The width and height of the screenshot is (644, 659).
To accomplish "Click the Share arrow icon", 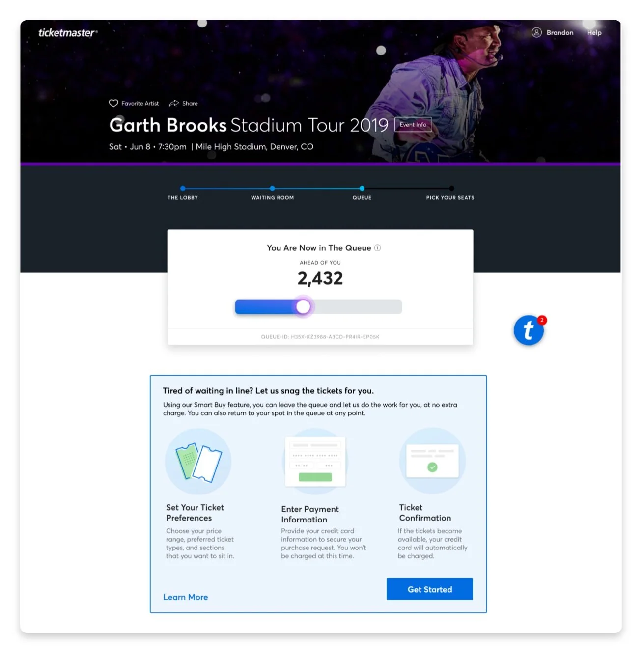I will pos(174,103).
